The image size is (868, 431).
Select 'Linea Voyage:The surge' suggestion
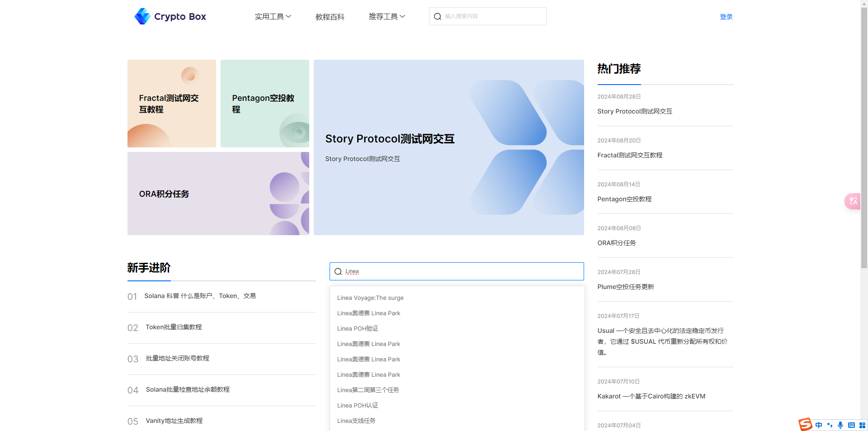click(370, 298)
